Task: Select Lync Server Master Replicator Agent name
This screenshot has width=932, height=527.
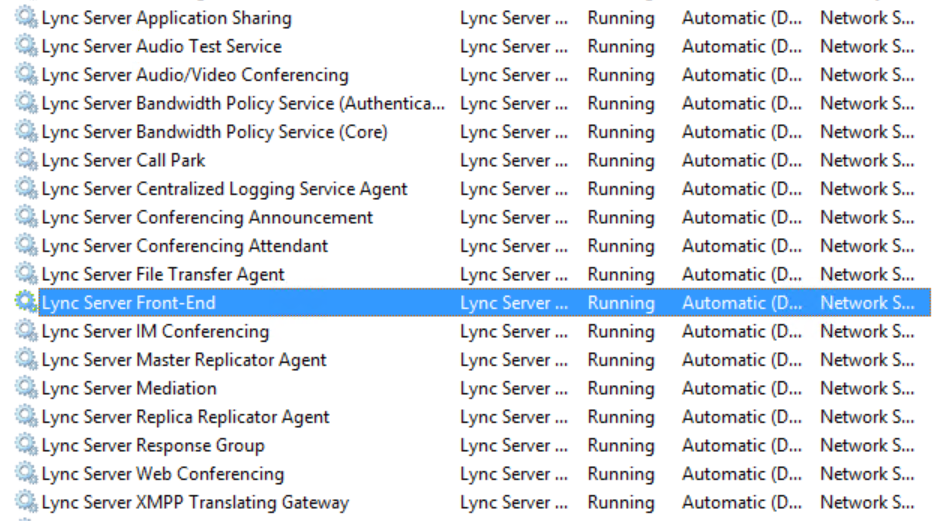Action: tap(184, 361)
